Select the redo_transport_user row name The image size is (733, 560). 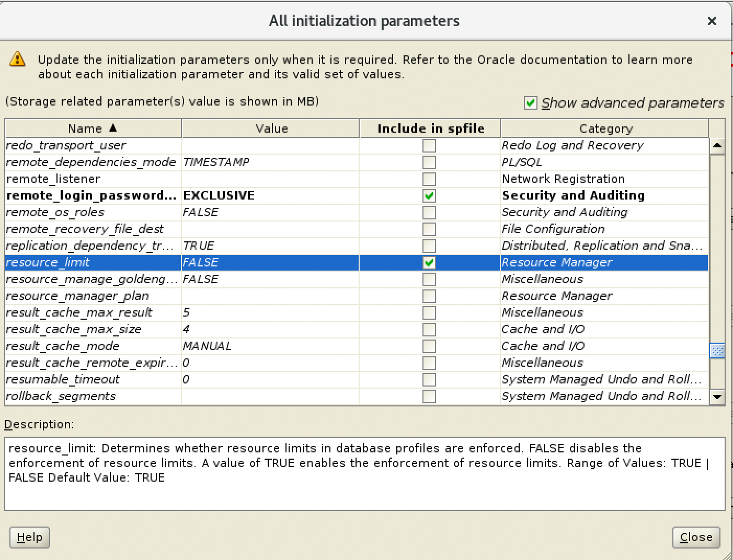(x=66, y=145)
